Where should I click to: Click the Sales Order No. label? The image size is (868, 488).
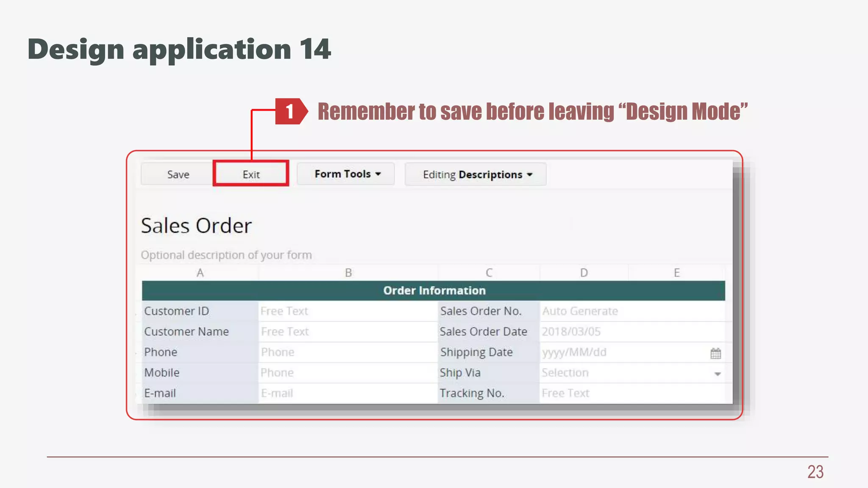489,311
